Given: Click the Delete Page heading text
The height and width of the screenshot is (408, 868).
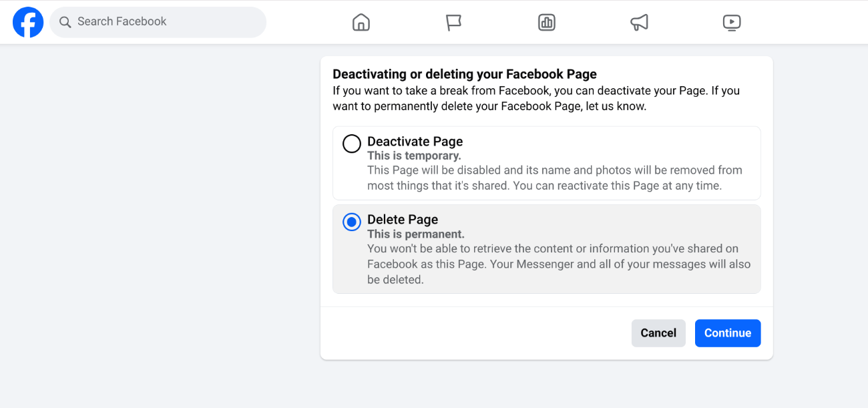Looking at the screenshot, I should [x=403, y=219].
